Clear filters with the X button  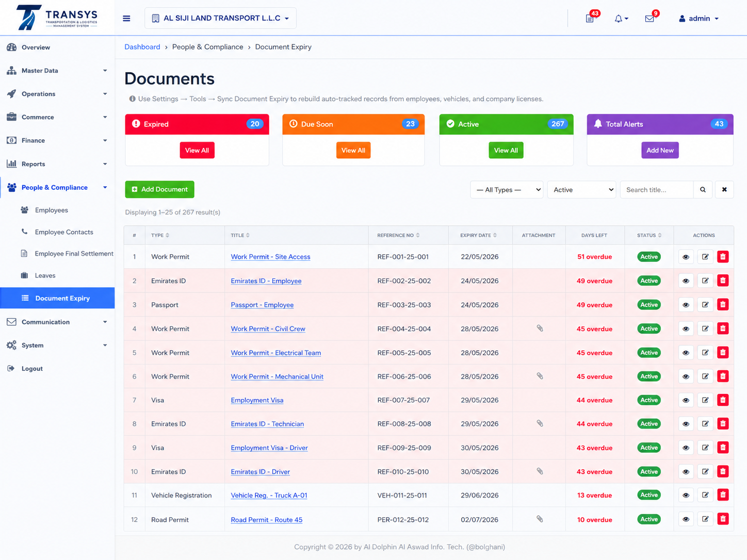(724, 190)
